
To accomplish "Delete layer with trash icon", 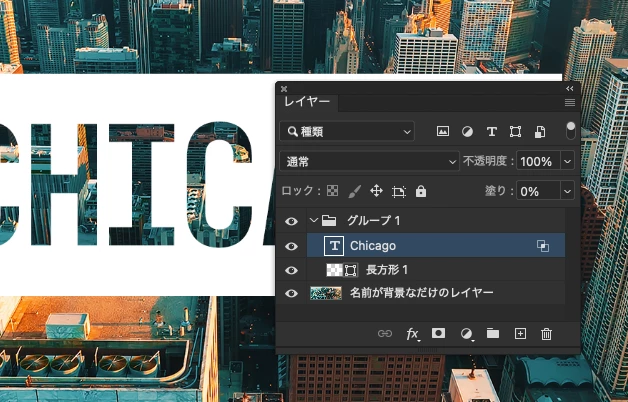I will point(547,334).
